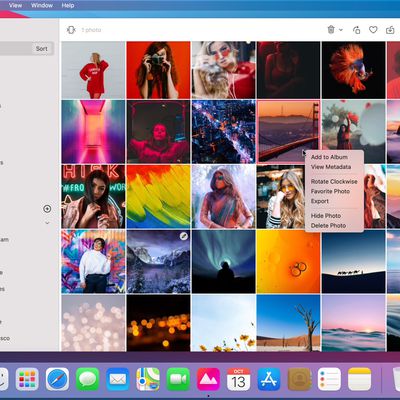Open the Window menu
Image resolution: width=400 pixels, height=400 pixels.
(x=42, y=5)
